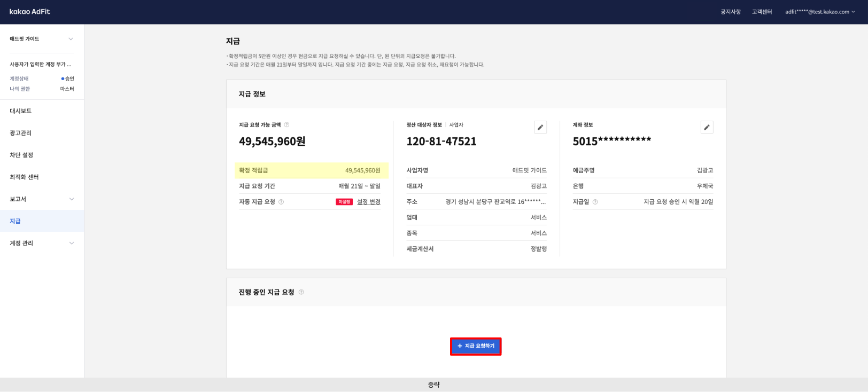Expand the 보고서 sidebar menu
This screenshot has height=392, width=868.
click(72, 199)
